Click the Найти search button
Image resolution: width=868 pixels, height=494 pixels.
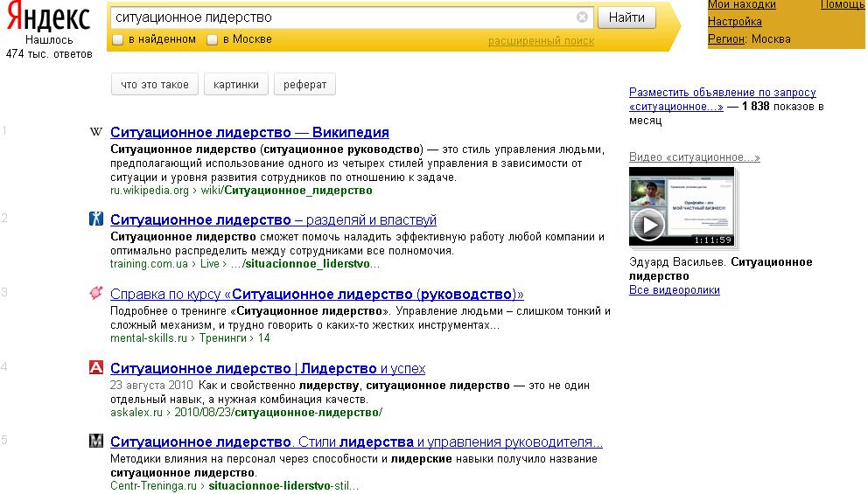[626, 17]
